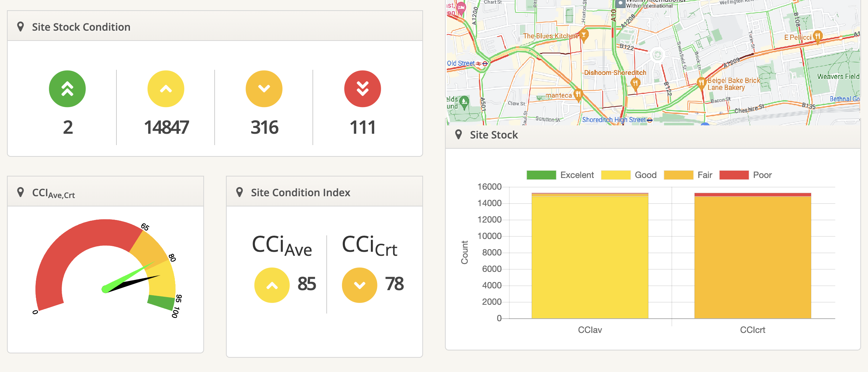Click the CCIav yellow bar in chart
868x372 pixels.
pyautogui.click(x=590, y=256)
